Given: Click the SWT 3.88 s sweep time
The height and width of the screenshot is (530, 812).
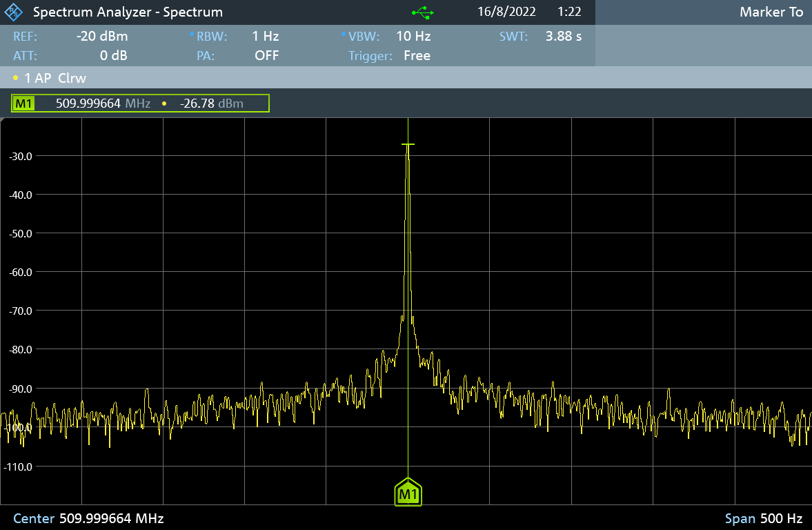Looking at the screenshot, I should [563, 37].
